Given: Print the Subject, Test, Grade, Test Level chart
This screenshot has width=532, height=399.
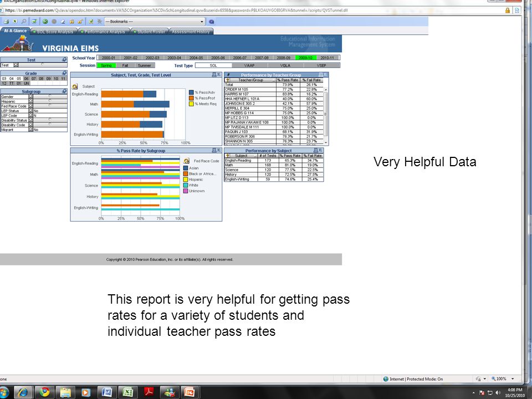Looking at the screenshot, I should click(x=214, y=75).
